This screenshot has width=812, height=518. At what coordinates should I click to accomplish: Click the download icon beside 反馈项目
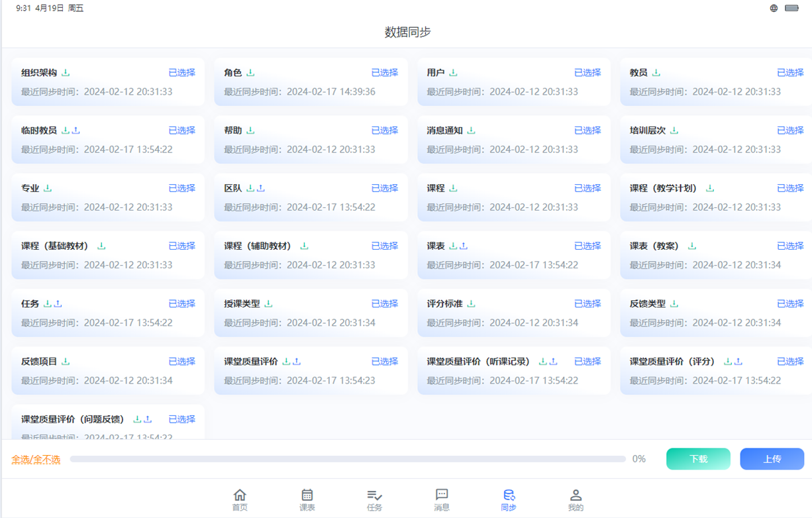tap(66, 361)
